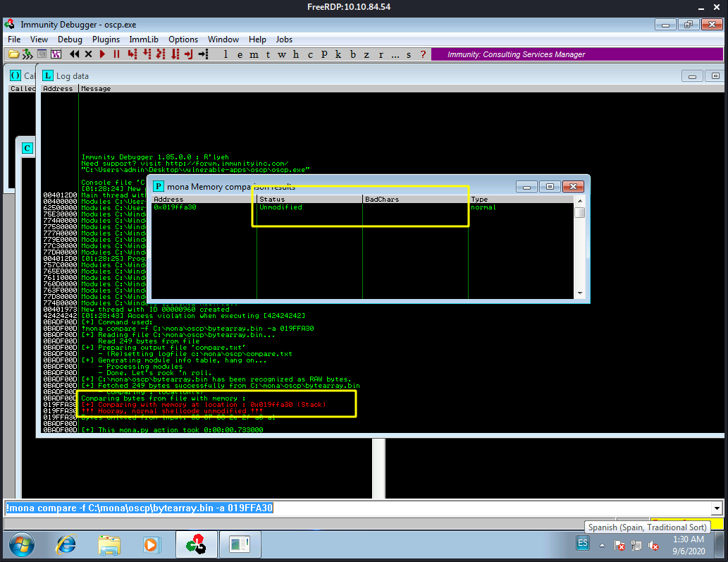Show Threads with the 't' button

268,54
